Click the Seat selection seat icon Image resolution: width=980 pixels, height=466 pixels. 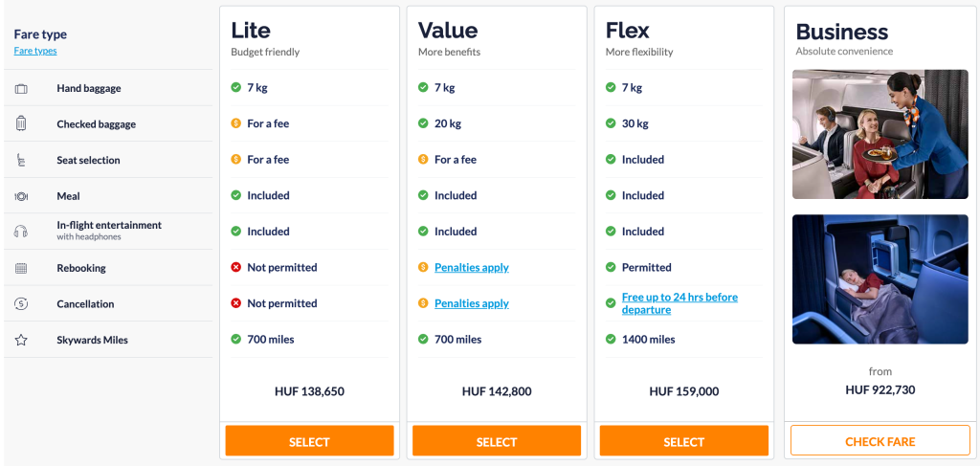point(21,161)
